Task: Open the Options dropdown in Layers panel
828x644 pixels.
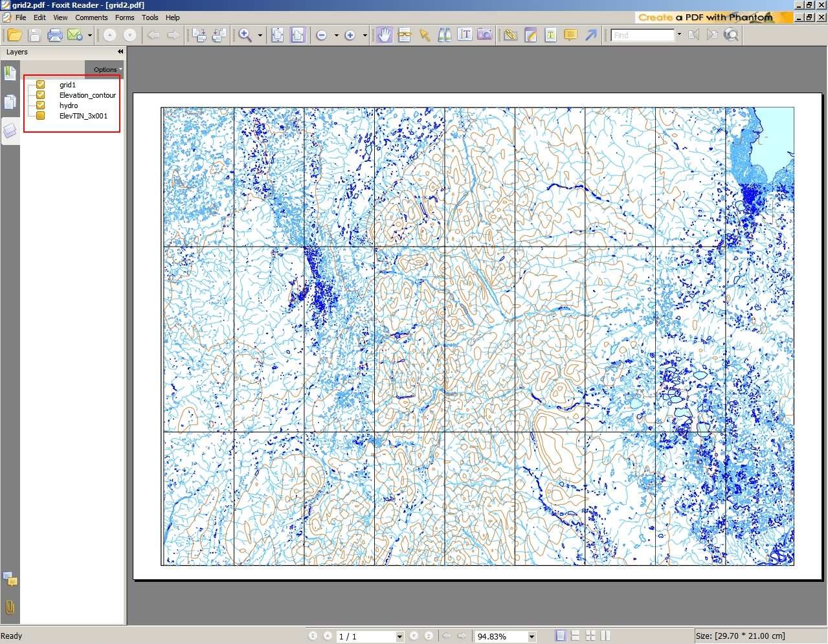Action: click(x=106, y=69)
